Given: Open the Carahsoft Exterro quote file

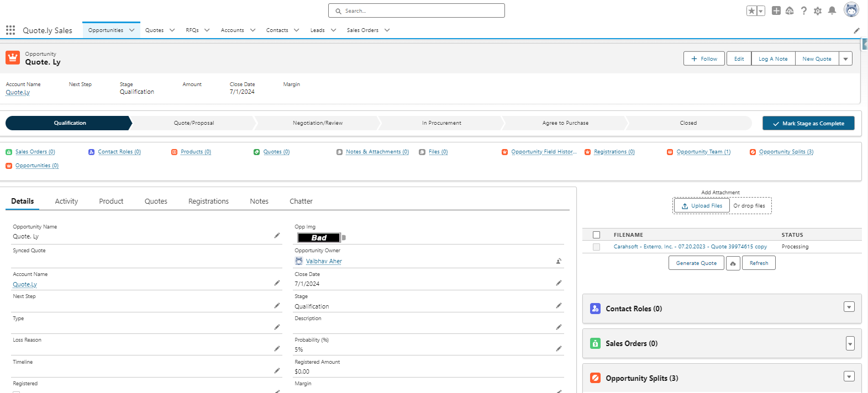Looking at the screenshot, I should click(690, 247).
